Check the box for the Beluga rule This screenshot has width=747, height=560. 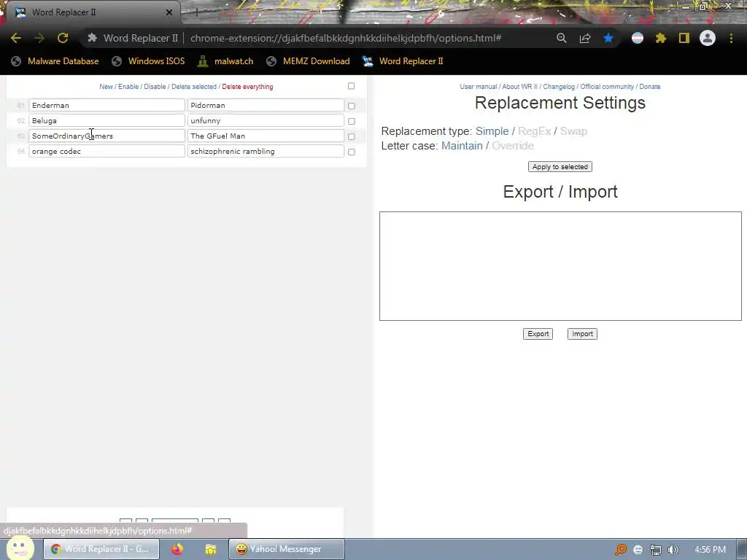352,121
